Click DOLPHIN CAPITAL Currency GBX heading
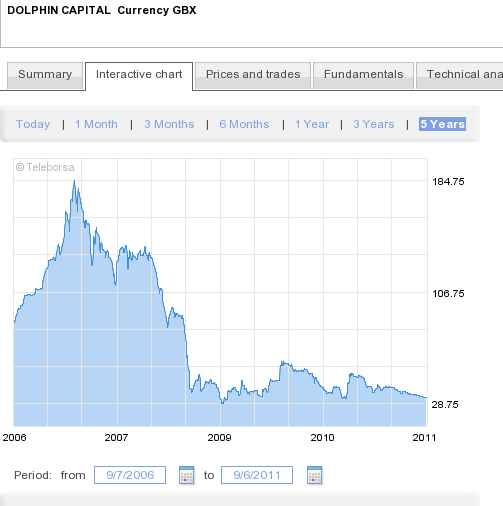Viewport: 503px width, 506px height. [x=102, y=10]
